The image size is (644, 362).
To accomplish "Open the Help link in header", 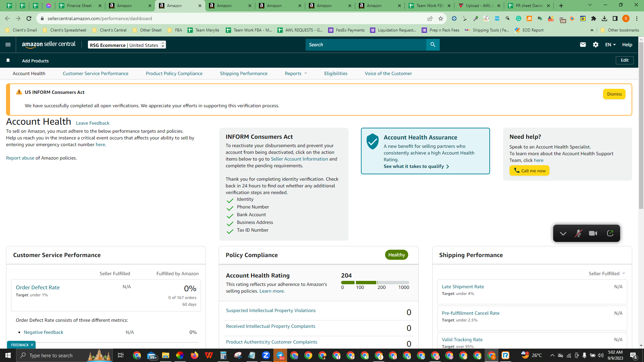I will [x=627, y=45].
